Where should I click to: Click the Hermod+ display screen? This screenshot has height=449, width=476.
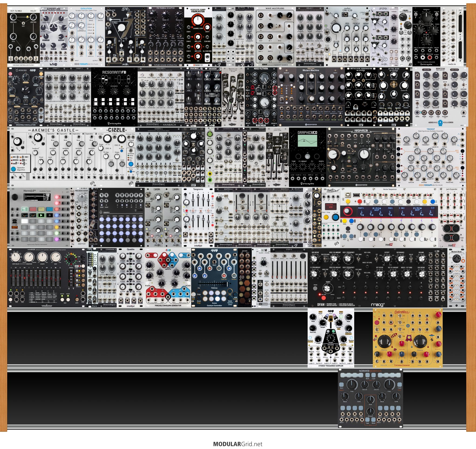(37, 197)
